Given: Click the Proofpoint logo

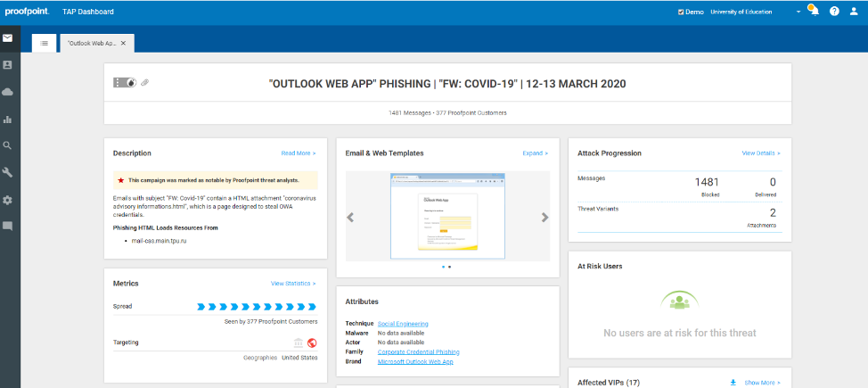Looking at the screenshot, I should [27, 12].
